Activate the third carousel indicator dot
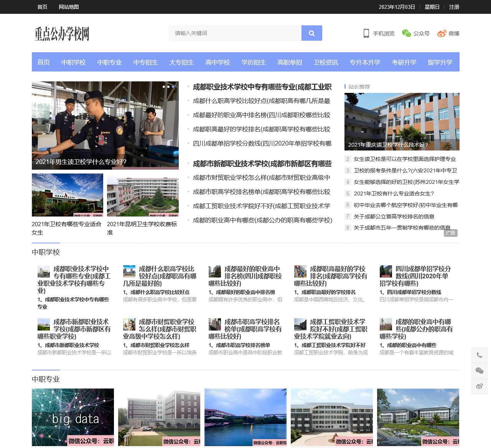491x448 pixels. (x=173, y=87)
